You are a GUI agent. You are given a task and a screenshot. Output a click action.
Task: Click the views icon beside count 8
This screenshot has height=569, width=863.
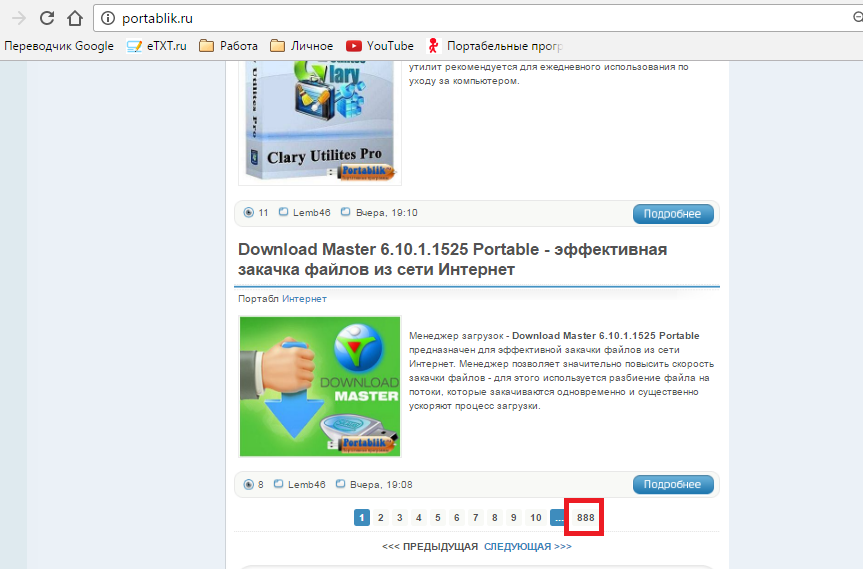click(x=249, y=484)
